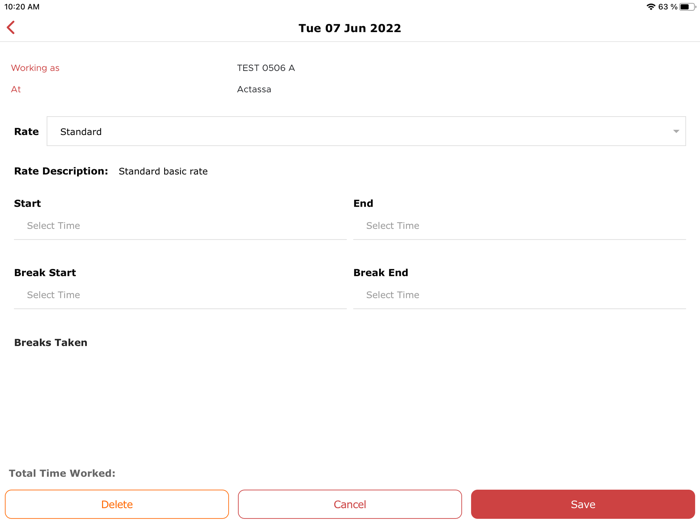Click the Working as label
700x525 pixels.
[x=35, y=68]
